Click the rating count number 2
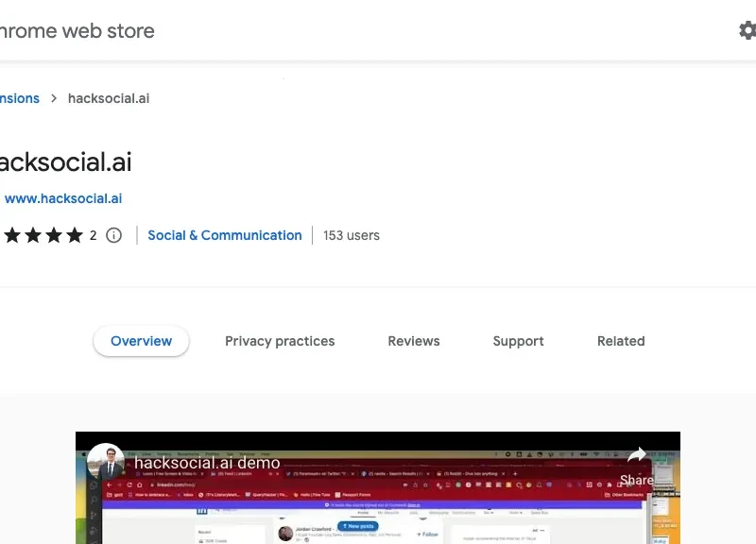Image resolution: width=756 pixels, height=544 pixels. point(94,235)
